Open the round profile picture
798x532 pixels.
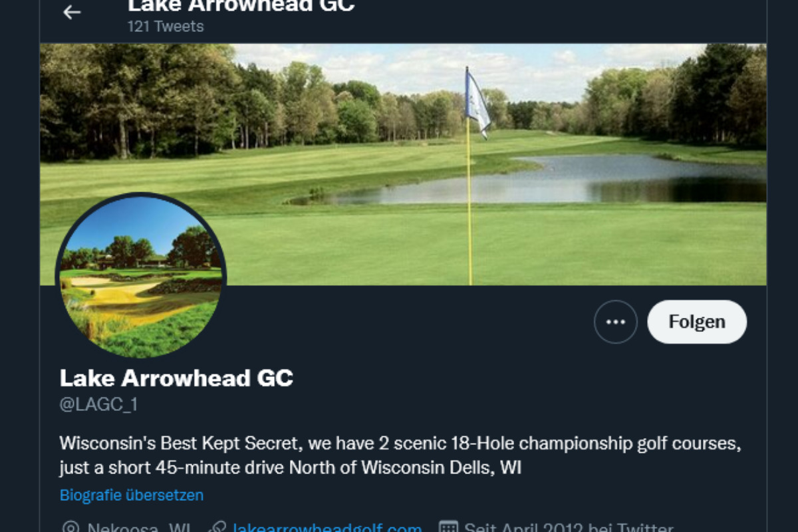click(141, 276)
